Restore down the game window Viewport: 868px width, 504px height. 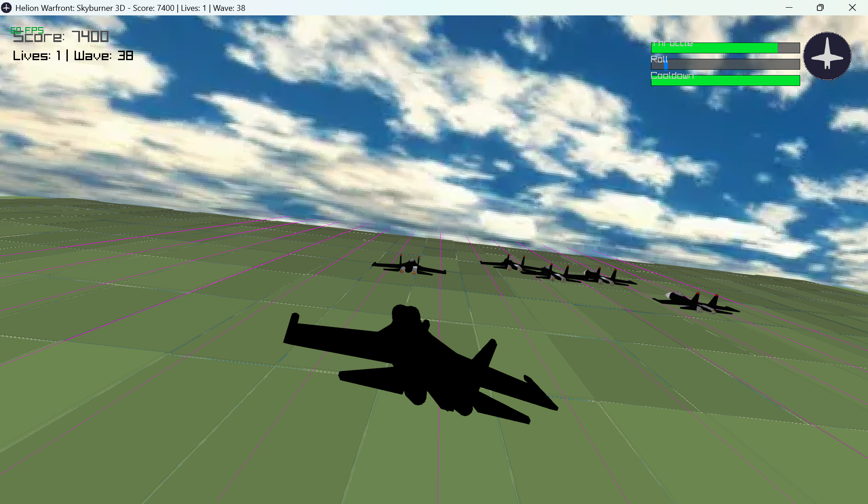[820, 8]
